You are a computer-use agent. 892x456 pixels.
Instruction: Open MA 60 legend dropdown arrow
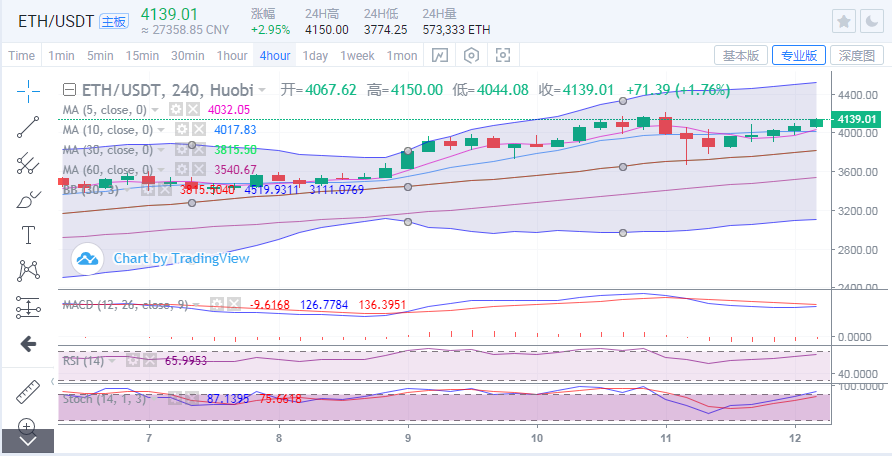click(x=161, y=170)
